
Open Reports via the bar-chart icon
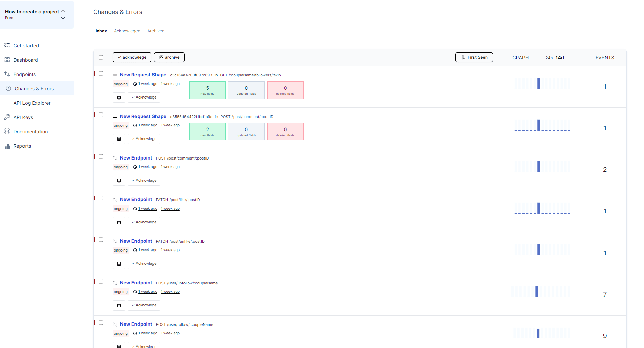click(x=7, y=146)
